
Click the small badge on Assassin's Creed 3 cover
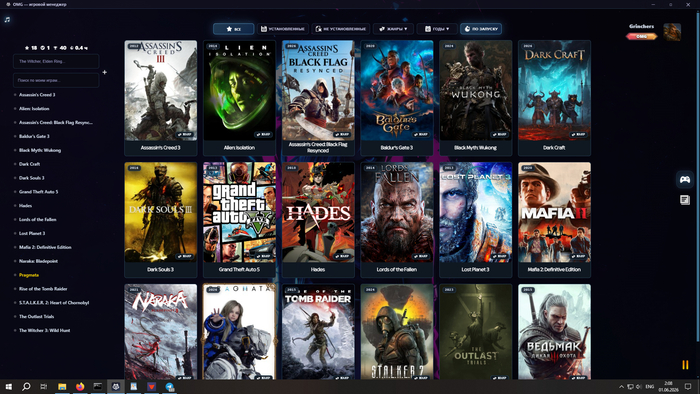tap(185, 134)
